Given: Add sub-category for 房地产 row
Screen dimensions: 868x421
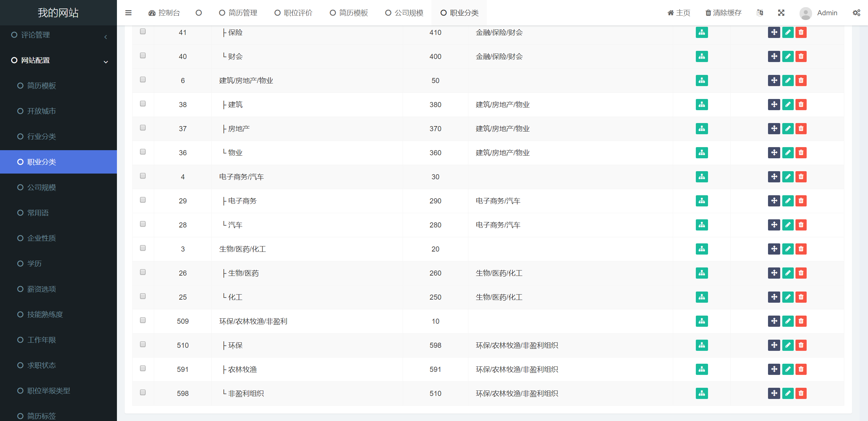Looking at the screenshot, I should pyautogui.click(x=702, y=129).
